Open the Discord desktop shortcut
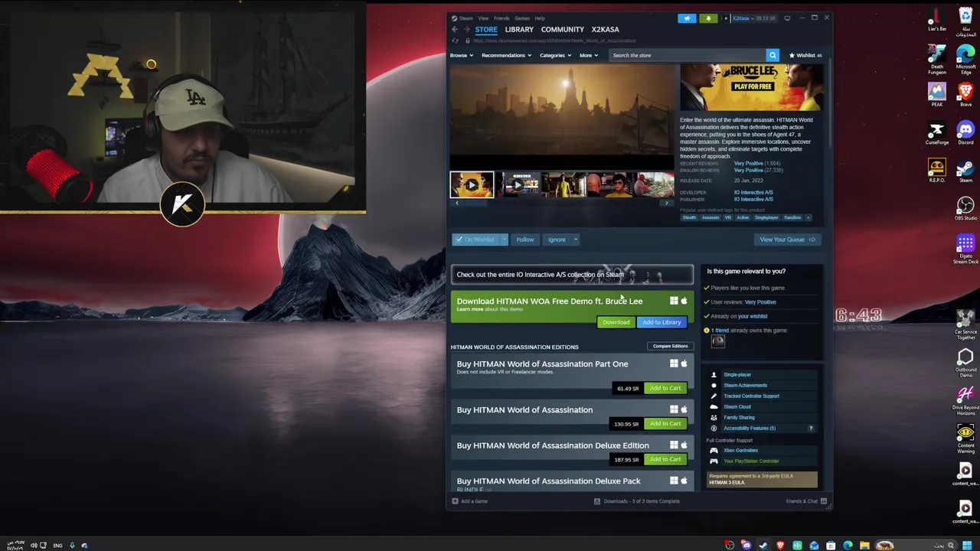980x551 pixels. [x=965, y=132]
